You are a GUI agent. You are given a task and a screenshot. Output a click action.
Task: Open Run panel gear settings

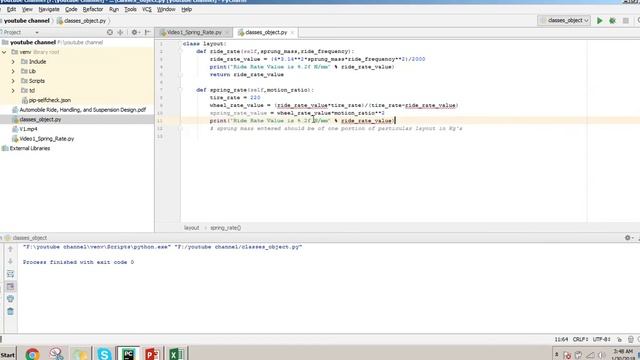click(x=628, y=238)
